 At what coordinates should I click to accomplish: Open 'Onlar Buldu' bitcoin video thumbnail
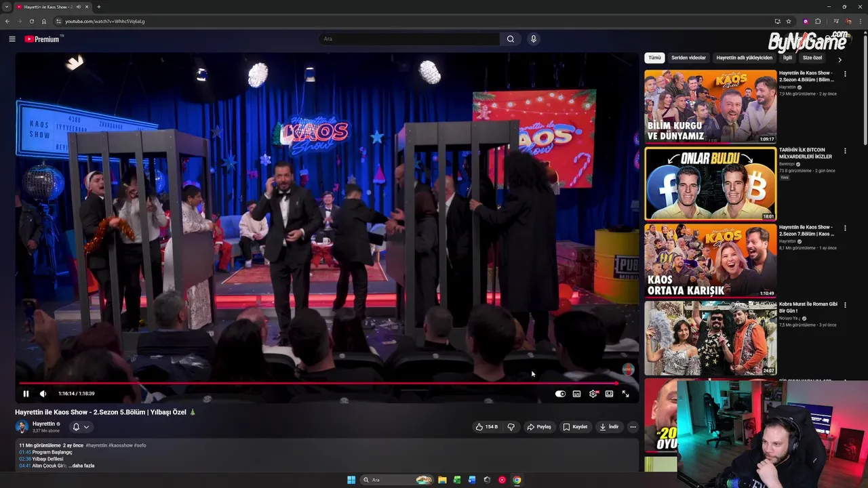click(710, 184)
